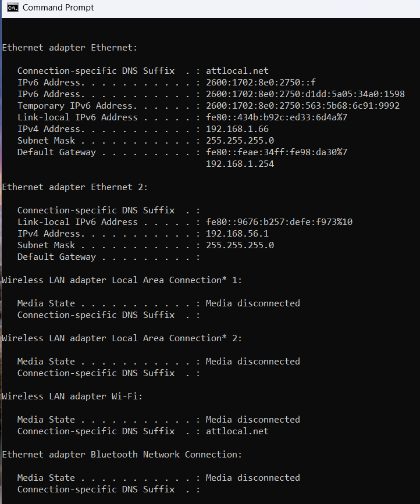This screenshot has height=504, width=420.
Task: Click the Command Prompt title text
Action: [x=58, y=8]
